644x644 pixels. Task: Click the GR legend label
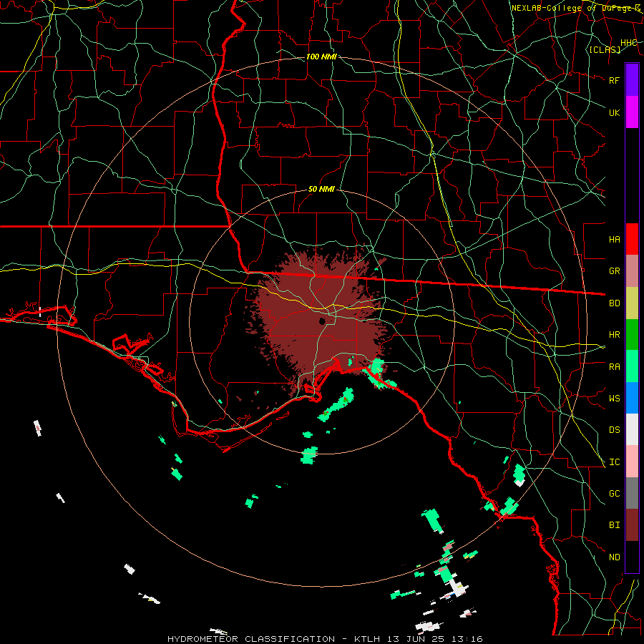615,271
